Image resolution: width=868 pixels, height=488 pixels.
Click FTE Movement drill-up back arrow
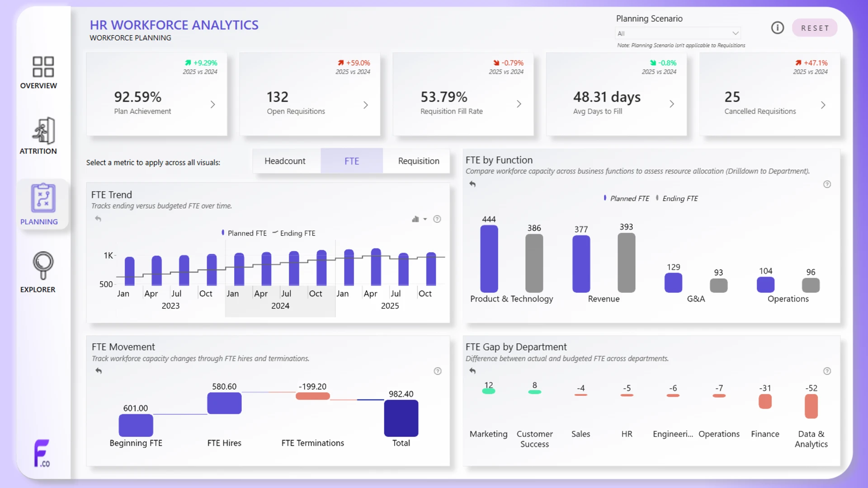[99, 371]
